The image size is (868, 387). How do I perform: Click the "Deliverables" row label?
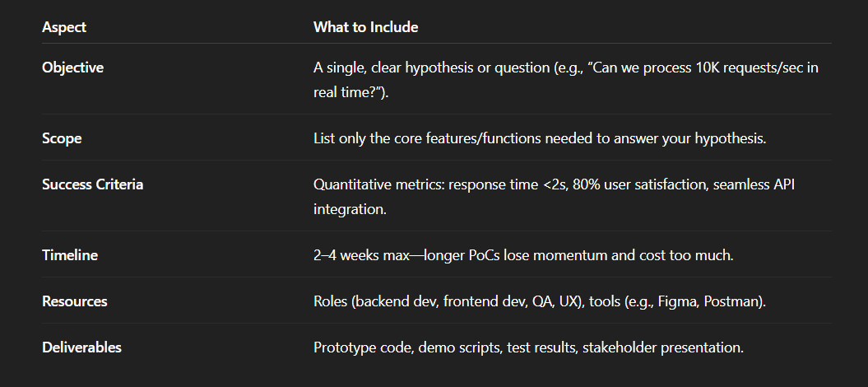81,347
